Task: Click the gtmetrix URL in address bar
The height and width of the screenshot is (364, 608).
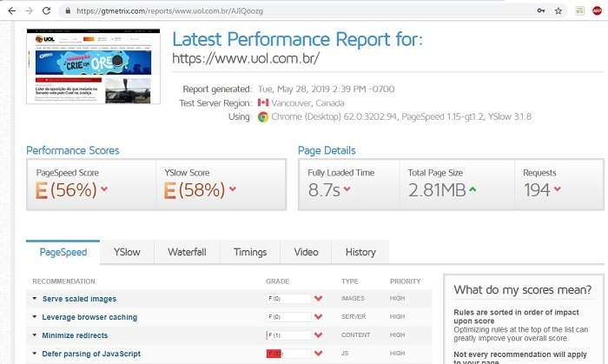Action: tap(170, 10)
